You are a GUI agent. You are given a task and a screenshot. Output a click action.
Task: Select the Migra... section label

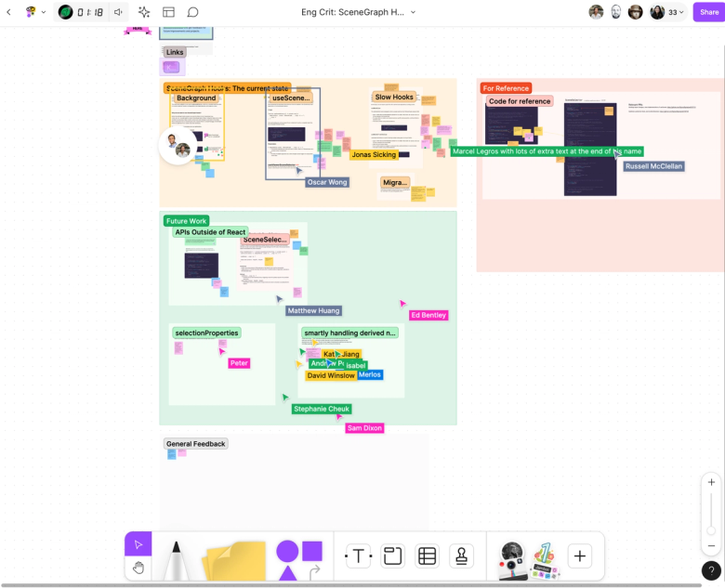pos(395,183)
